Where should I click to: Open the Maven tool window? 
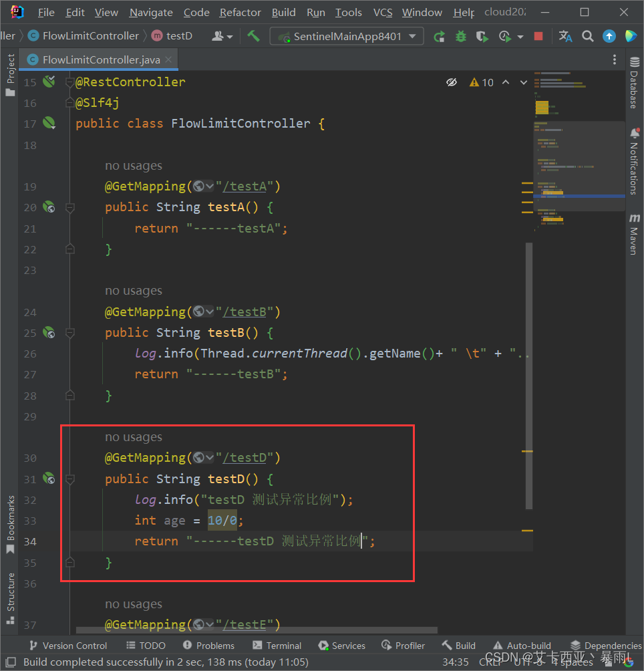tap(634, 234)
